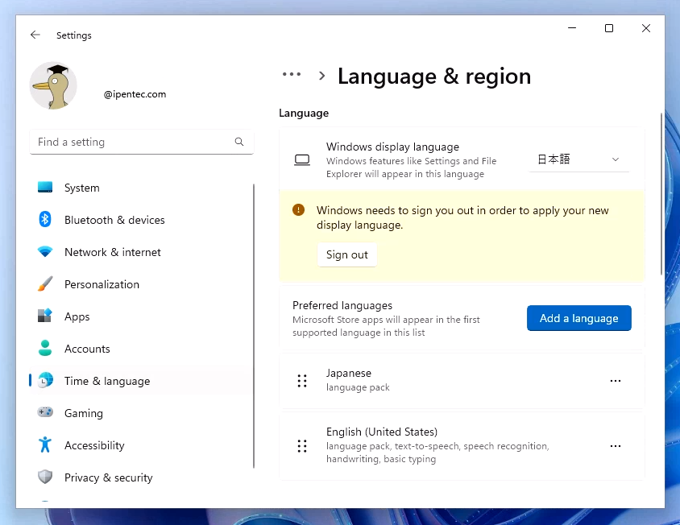Click Preferred languages label
This screenshot has height=525, width=680.
click(x=342, y=305)
